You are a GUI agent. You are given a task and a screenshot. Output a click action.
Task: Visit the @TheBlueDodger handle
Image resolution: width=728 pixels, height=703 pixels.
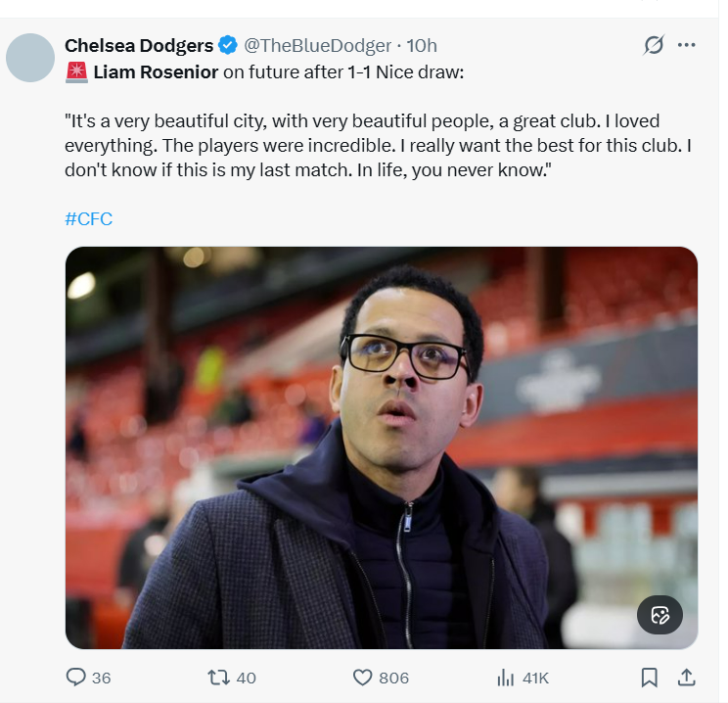(x=316, y=45)
